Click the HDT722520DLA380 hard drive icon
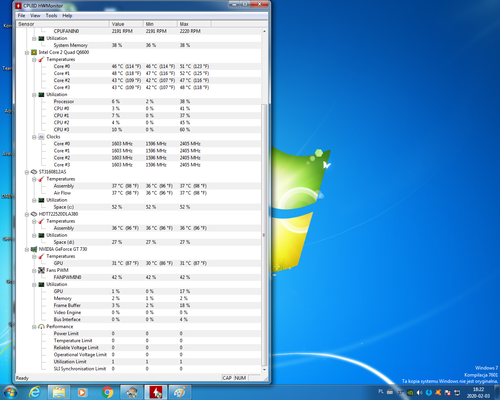 coord(34,214)
